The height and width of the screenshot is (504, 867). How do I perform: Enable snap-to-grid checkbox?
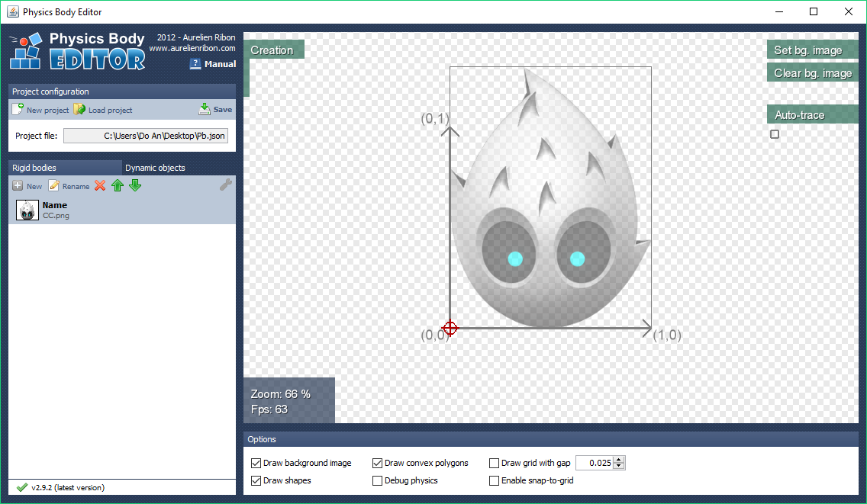(x=495, y=481)
